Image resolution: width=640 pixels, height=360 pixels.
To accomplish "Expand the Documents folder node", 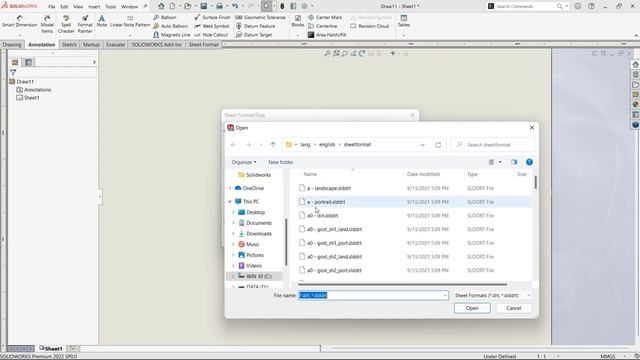I will click(x=233, y=223).
